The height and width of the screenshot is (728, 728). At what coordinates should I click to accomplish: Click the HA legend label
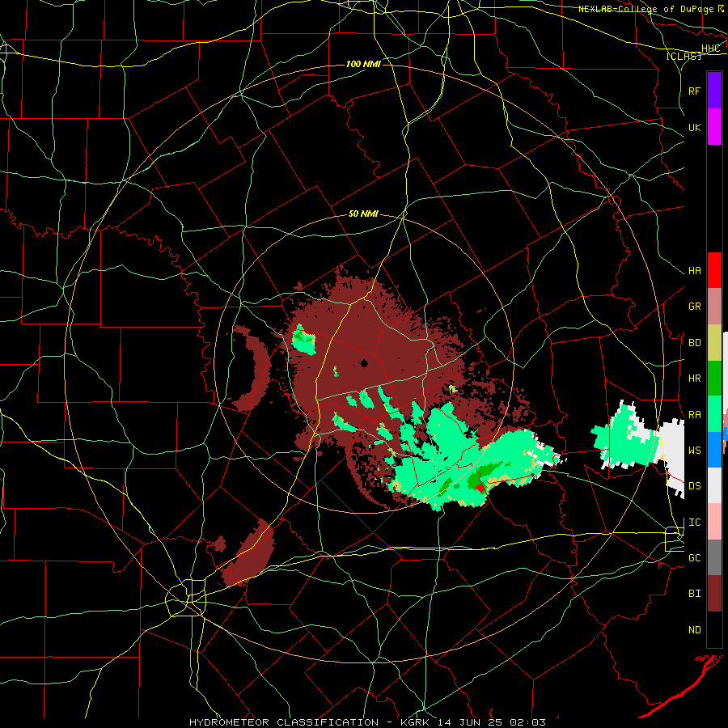click(695, 270)
